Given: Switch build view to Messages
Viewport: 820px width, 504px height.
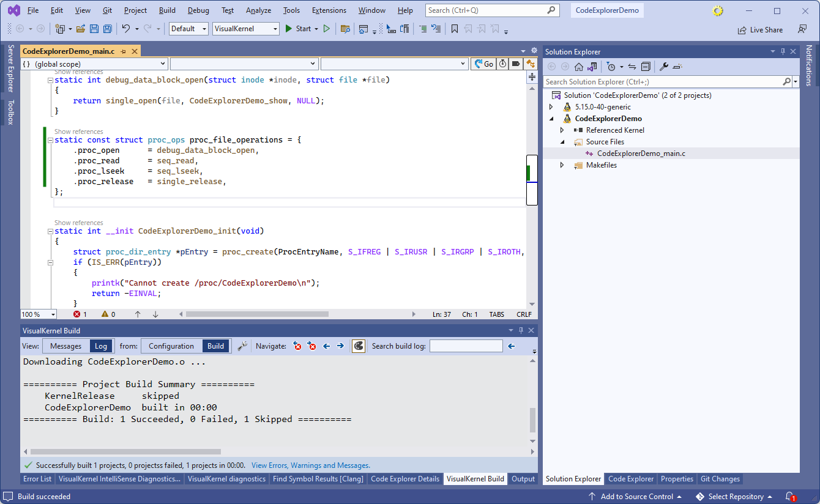Looking at the screenshot, I should [65, 346].
